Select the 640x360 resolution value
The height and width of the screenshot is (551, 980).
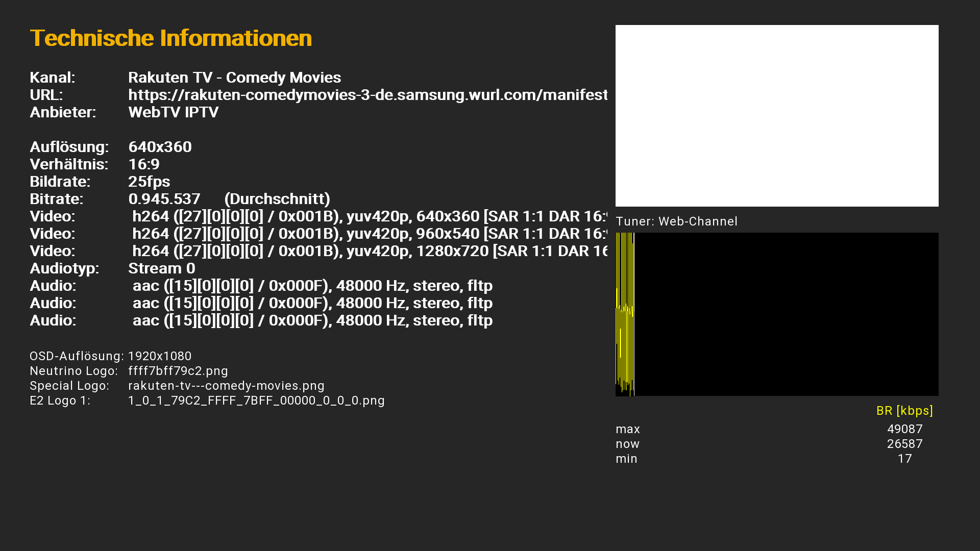[x=160, y=147]
